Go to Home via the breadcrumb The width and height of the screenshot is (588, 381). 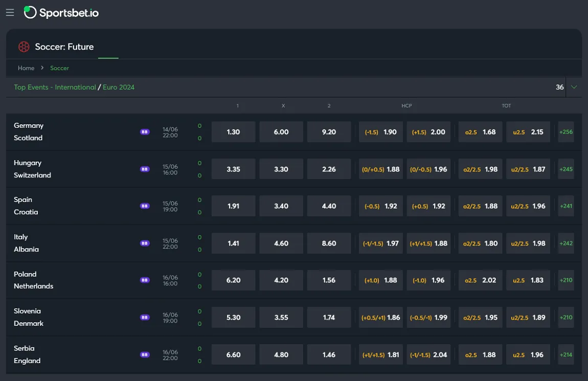pos(26,68)
